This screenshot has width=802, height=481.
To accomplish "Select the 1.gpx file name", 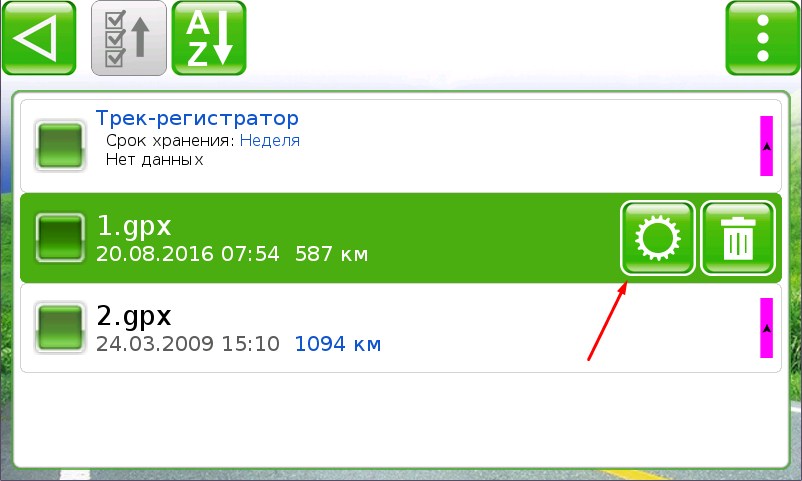I will 133,225.
